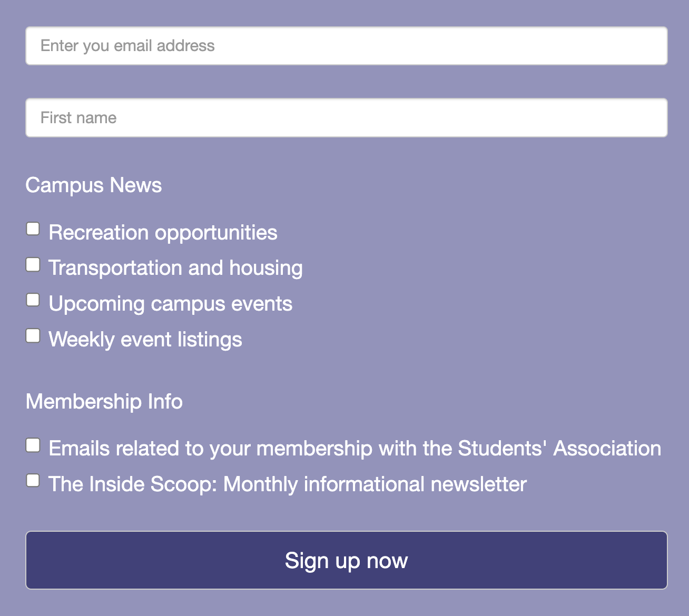Screen dimensions: 689x616
Task: Tick the Upcoming campus events checkbox
Action: tap(33, 300)
